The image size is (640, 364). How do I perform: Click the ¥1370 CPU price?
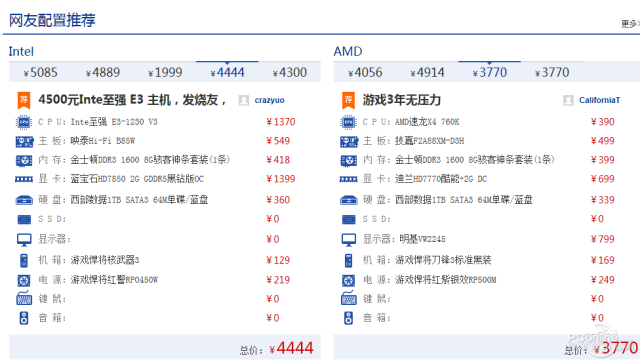(281, 122)
